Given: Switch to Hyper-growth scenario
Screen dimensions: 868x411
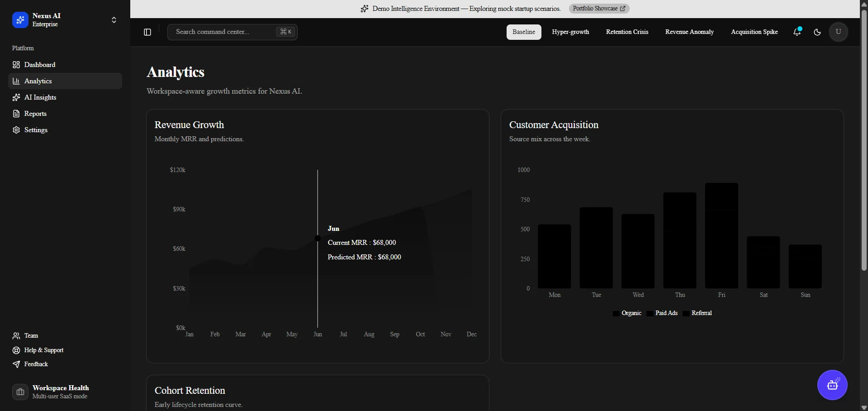Looking at the screenshot, I should pos(570,32).
